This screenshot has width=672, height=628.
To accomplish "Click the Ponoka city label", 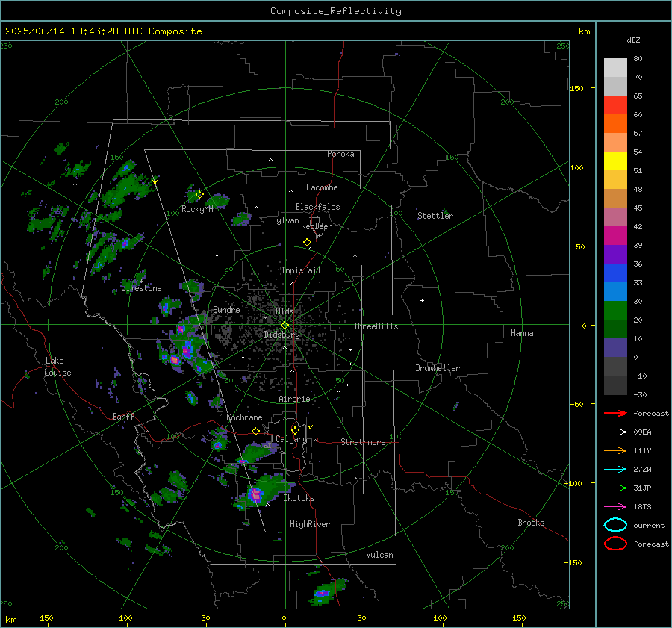I will pyautogui.click(x=340, y=154).
